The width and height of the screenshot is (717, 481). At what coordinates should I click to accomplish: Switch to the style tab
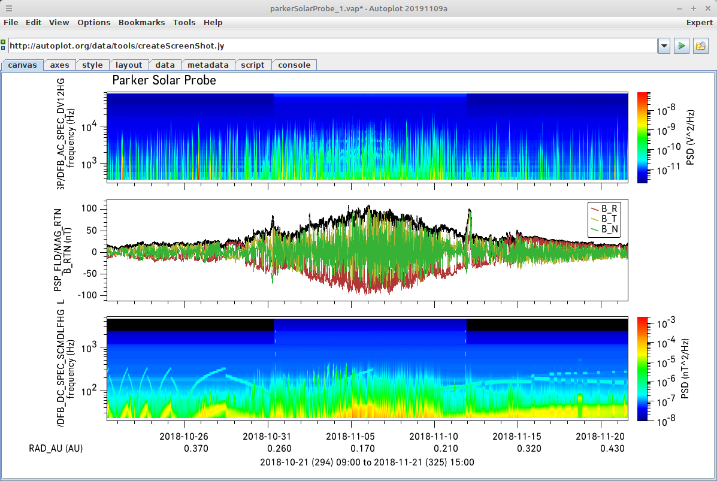pos(92,65)
